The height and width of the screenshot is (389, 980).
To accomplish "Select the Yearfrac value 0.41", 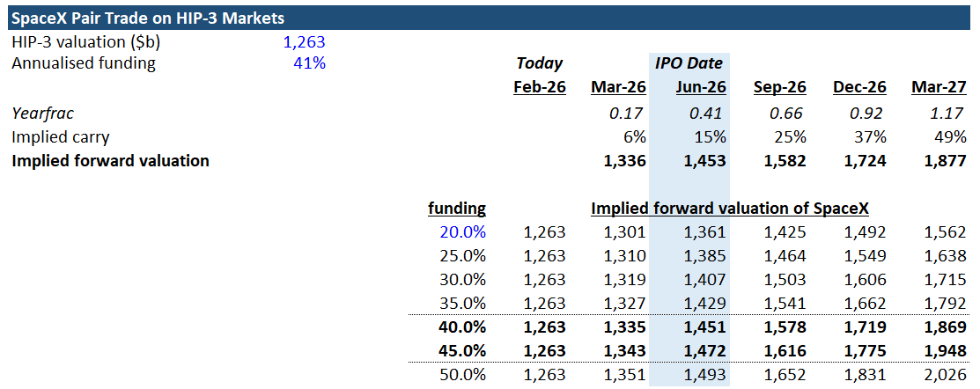I will 708,114.
